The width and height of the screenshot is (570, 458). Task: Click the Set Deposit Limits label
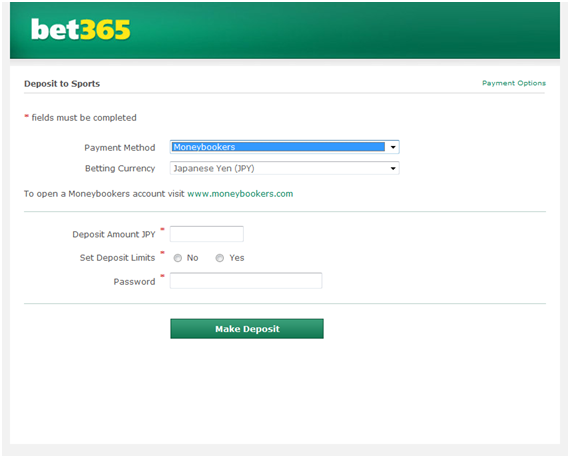pyautogui.click(x=117, y=258)
